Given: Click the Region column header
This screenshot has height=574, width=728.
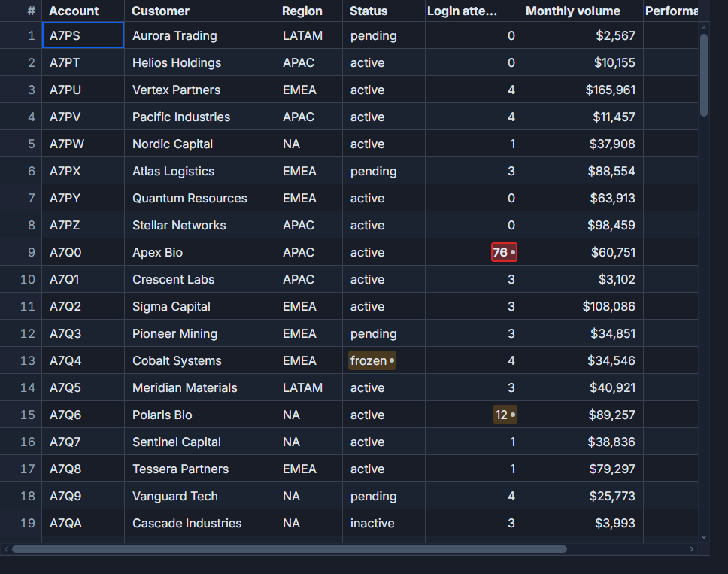Looking at the screenshot, I should [309, 11].
